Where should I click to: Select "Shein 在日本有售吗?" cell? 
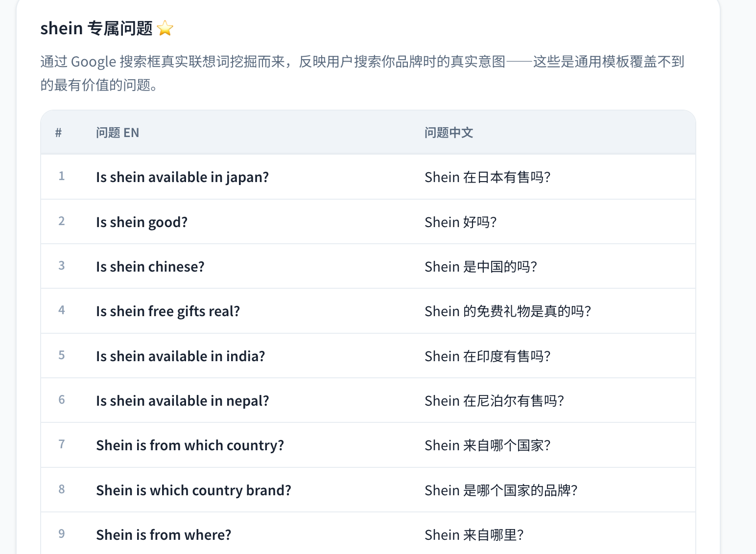(x=487, y=177)
